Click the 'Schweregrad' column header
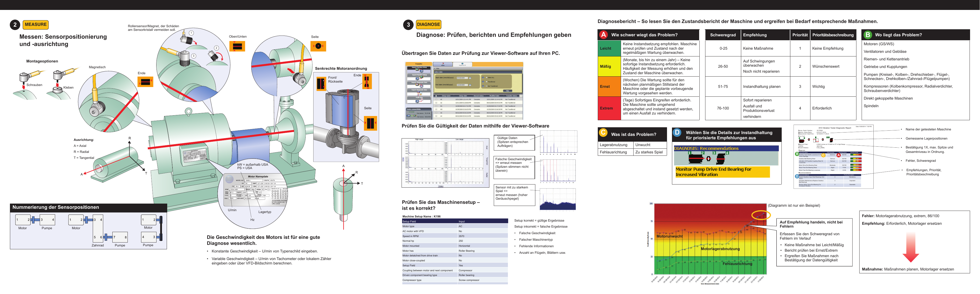The height and width of the screenshot is (294, 980). tap(722, 35)
